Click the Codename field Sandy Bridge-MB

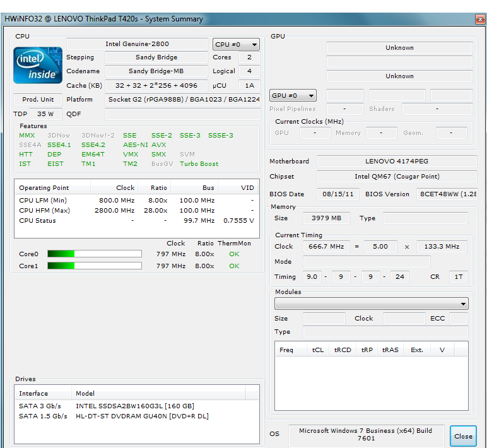[156, 71]
